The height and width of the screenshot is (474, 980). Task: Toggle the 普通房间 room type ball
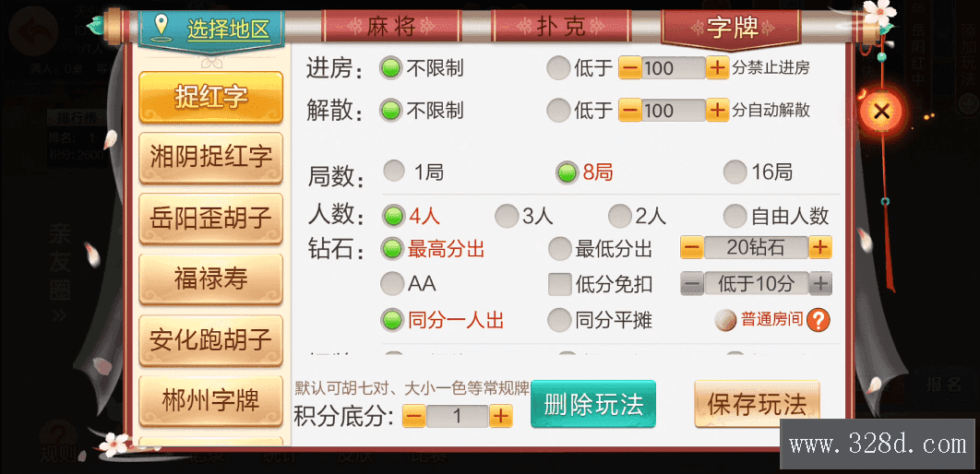pos(725,320)
